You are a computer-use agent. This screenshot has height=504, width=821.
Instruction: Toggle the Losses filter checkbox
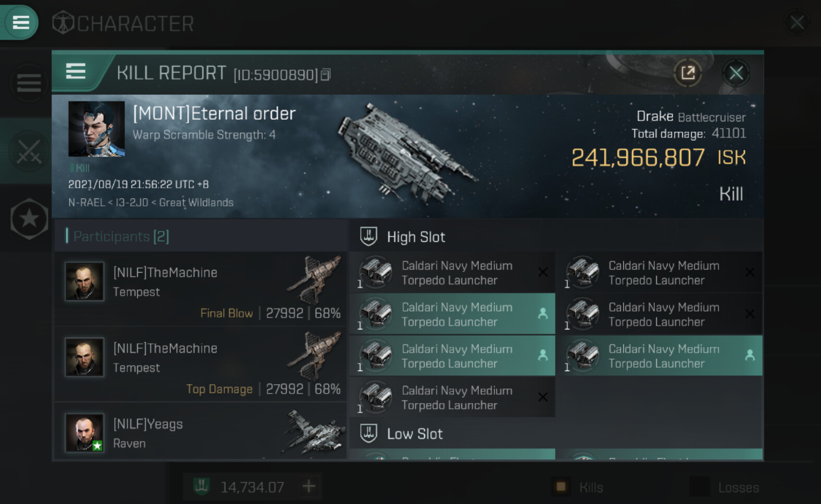[x=699, y=487]
